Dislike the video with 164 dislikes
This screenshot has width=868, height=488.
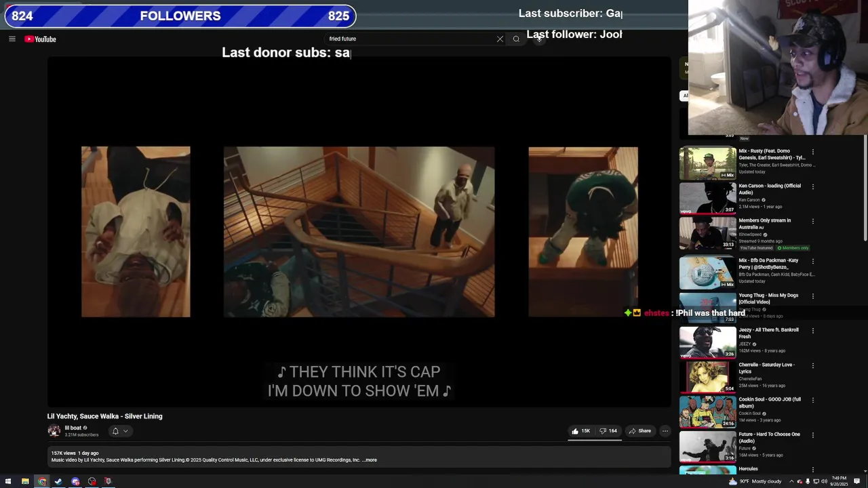point(608,431)
